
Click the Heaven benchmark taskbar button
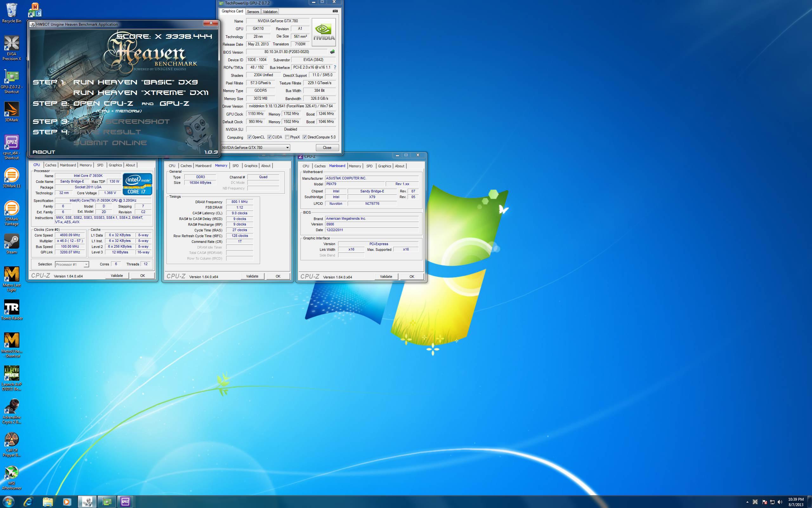tap(87, 502)
